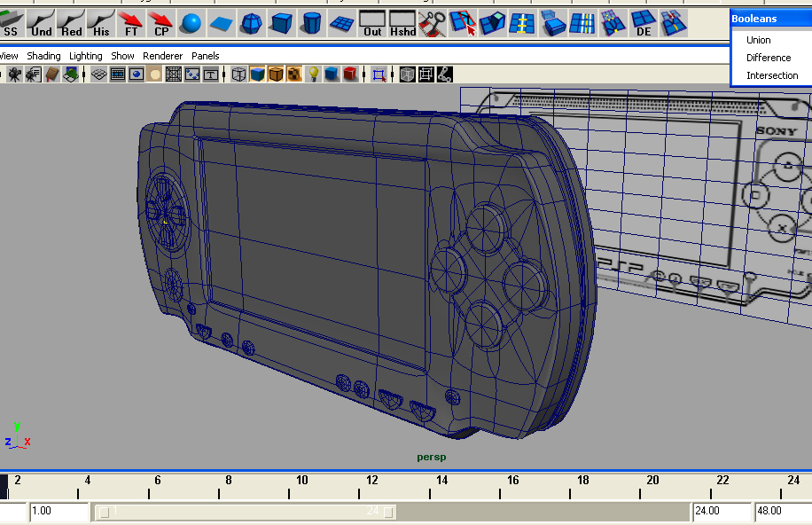This screenshot has height=525, width=812.
Task: Click the wedge-shaped mesh icon with green face
Action: point(493,23)
